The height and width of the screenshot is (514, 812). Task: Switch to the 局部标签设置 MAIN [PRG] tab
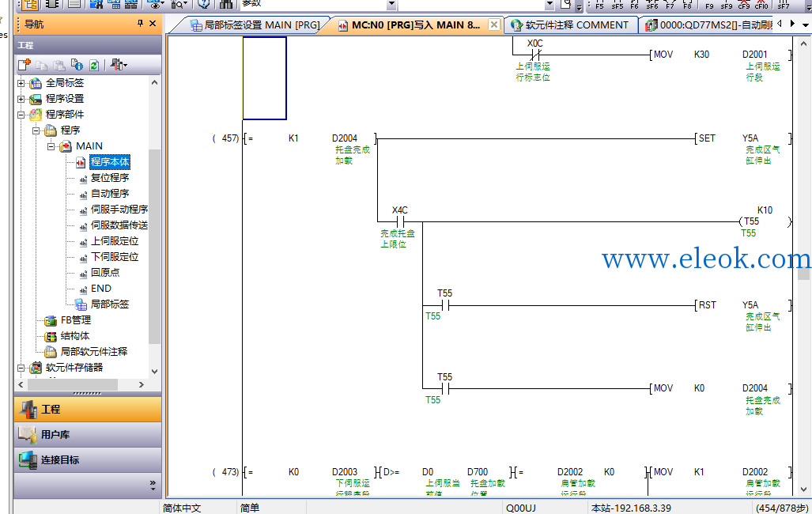pyautogui.click(x=254, y=25)
